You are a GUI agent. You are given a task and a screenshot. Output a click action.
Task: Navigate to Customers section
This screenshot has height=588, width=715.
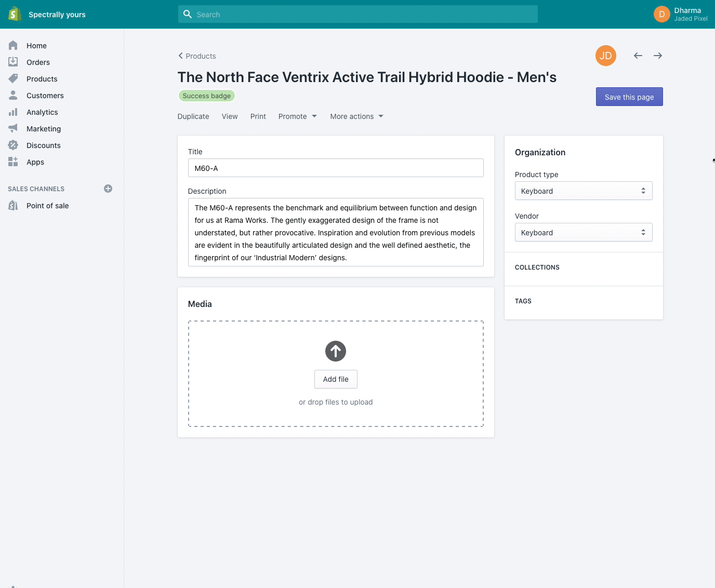45,96
